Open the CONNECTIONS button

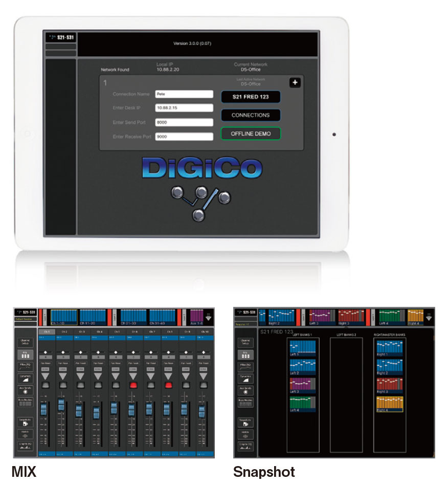pyautogui.click(x=251, y=115)
